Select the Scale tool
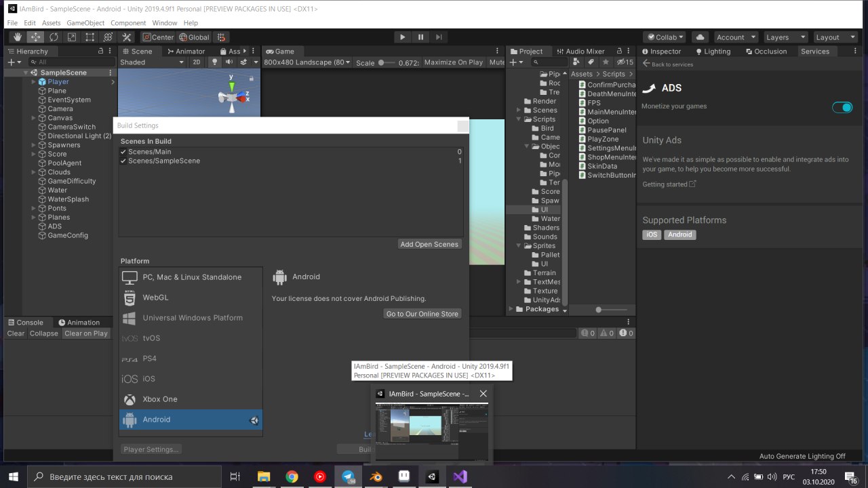 [x=71, y=37]
